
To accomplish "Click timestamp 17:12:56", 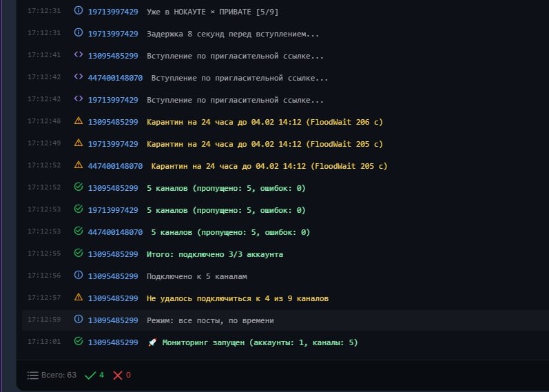I will (44, 276).
